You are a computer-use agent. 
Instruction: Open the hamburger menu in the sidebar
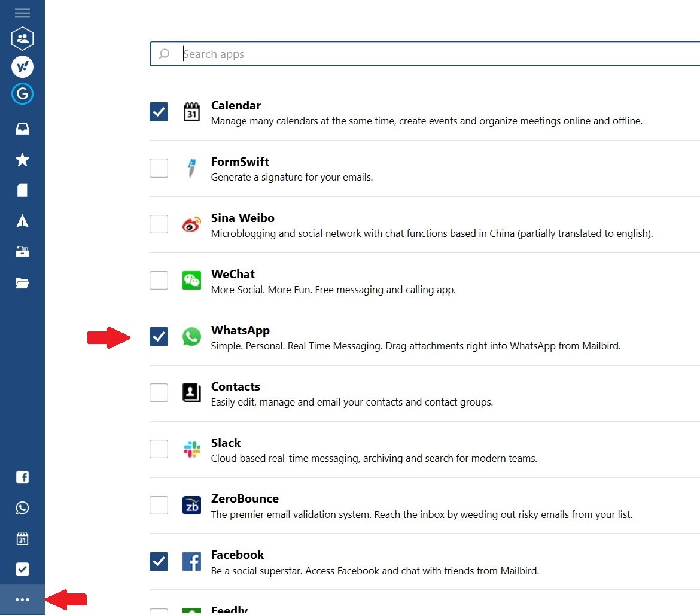(x=22, y=13)
